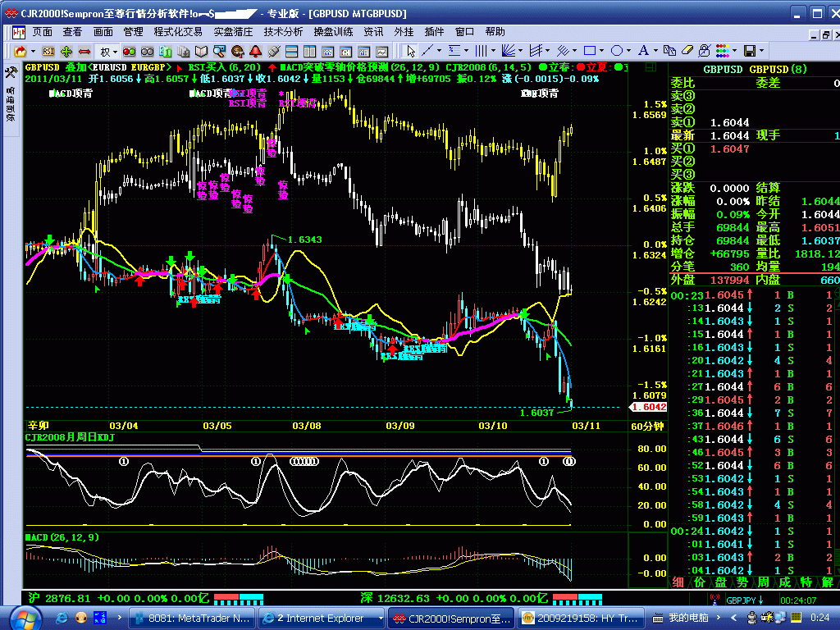Viewport: 840px width, 630px height.
Task: Click the 叠加<EURUSD EURGBP> overlay label
Action: (118, 67)
